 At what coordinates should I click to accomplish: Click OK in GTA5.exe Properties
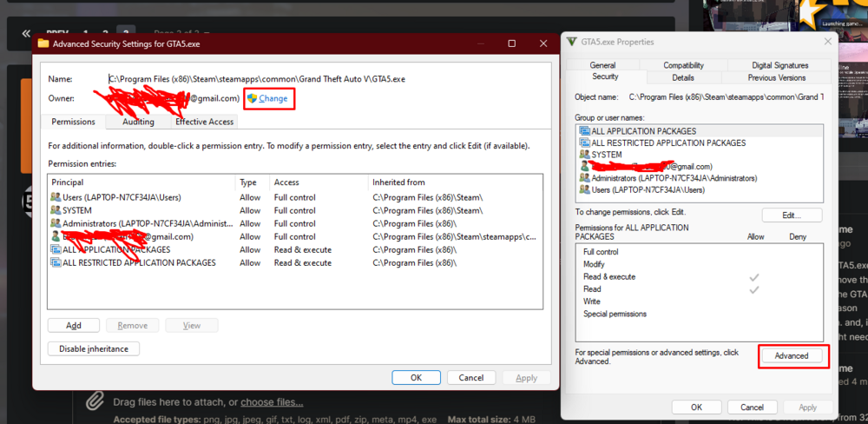point(697,407)
